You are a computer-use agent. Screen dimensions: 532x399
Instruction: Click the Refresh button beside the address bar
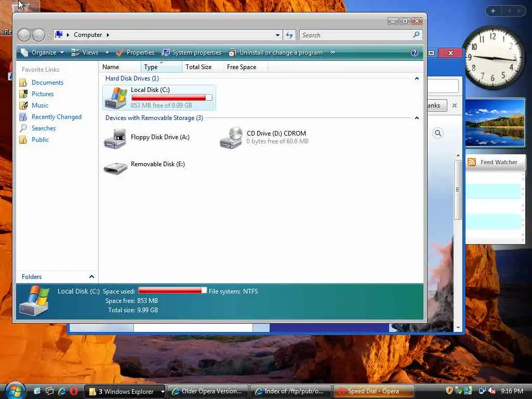point(289,35)
